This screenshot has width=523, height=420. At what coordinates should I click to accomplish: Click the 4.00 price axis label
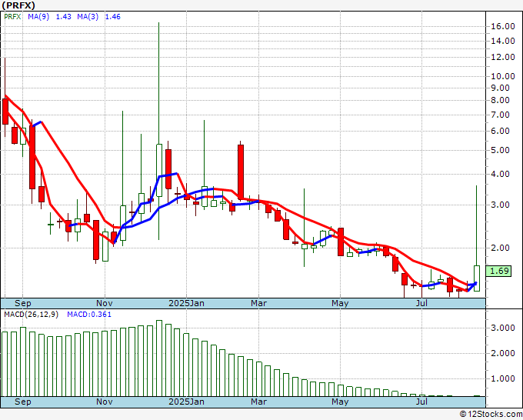click(x=501, y=174)
